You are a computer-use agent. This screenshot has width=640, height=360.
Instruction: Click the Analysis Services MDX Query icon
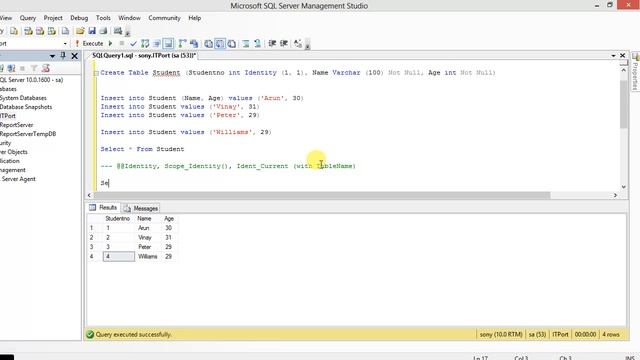tap(28, 31)
